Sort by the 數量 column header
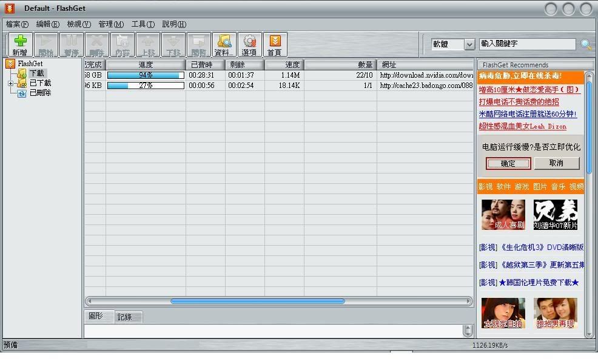This screenshot has width=598, height=364. tap(341, 65)
